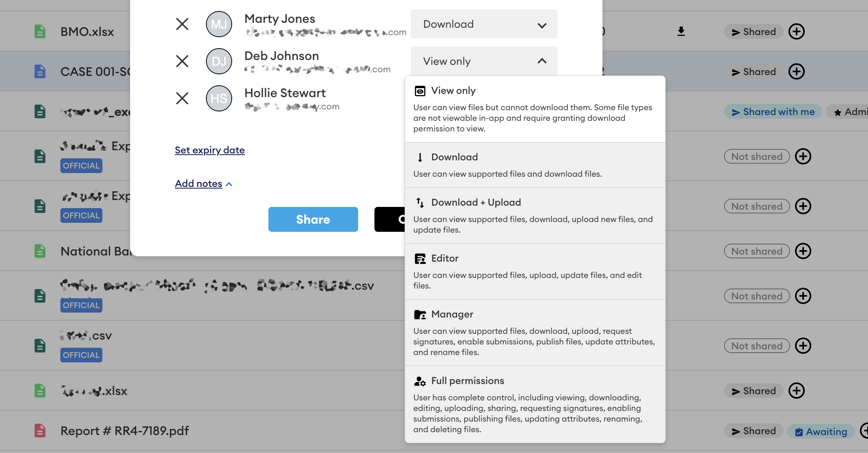
Task: Click Hollie Stewart's HS avatar
Action: coord(219,98)
